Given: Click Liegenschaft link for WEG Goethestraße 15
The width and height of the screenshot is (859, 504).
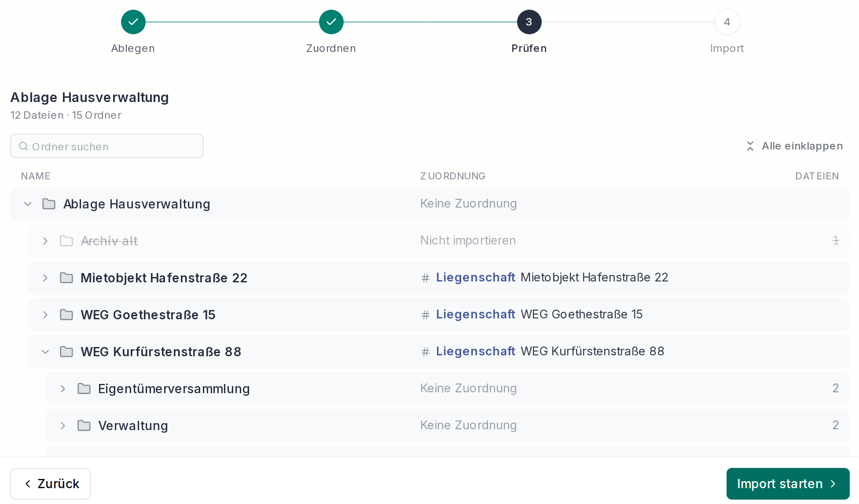Looking at the screenshot, I should (x=475, y=314).
